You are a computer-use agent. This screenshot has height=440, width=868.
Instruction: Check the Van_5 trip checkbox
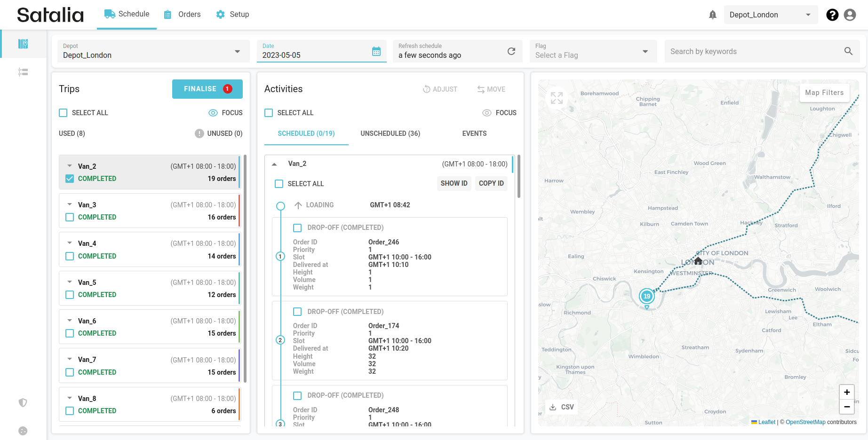(70, 295)
